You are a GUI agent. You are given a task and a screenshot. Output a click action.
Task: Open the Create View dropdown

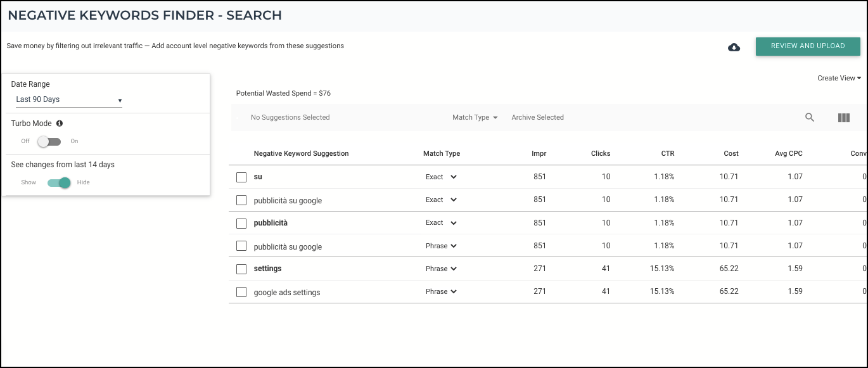point(839,78)
